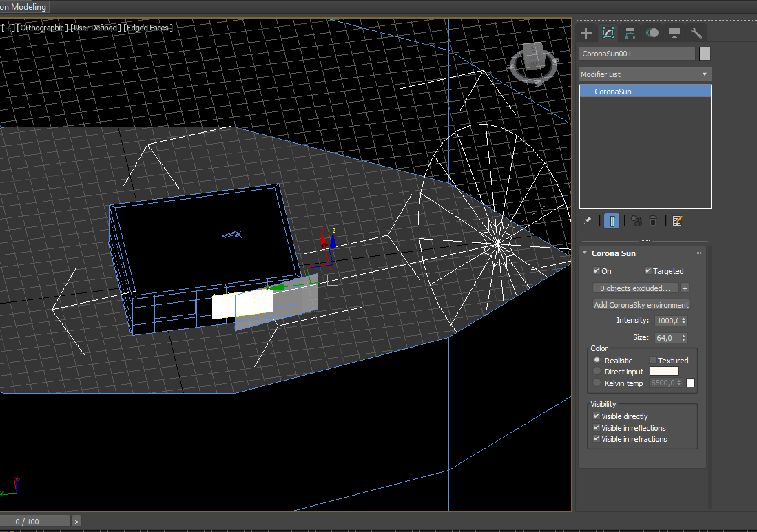
Task: Disable the Targeted checkbox
Action: pyautogui.click(x=648, y=271)
